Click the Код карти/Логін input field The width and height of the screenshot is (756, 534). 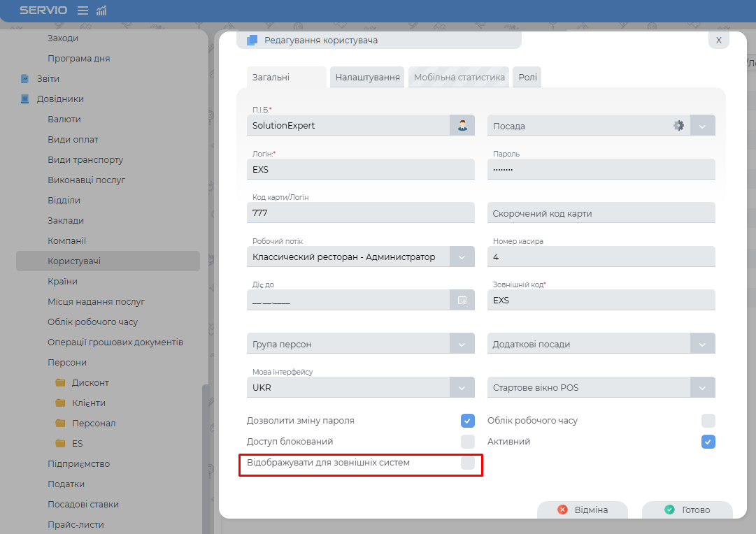pos(360,213)
